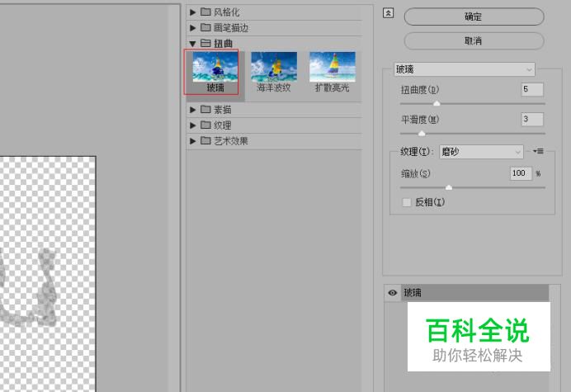Click the 画笔描边 folder icon
Image resolution: width=571 pixels, height=392 pixels.
pyautogui.click(x=205, y=27)
